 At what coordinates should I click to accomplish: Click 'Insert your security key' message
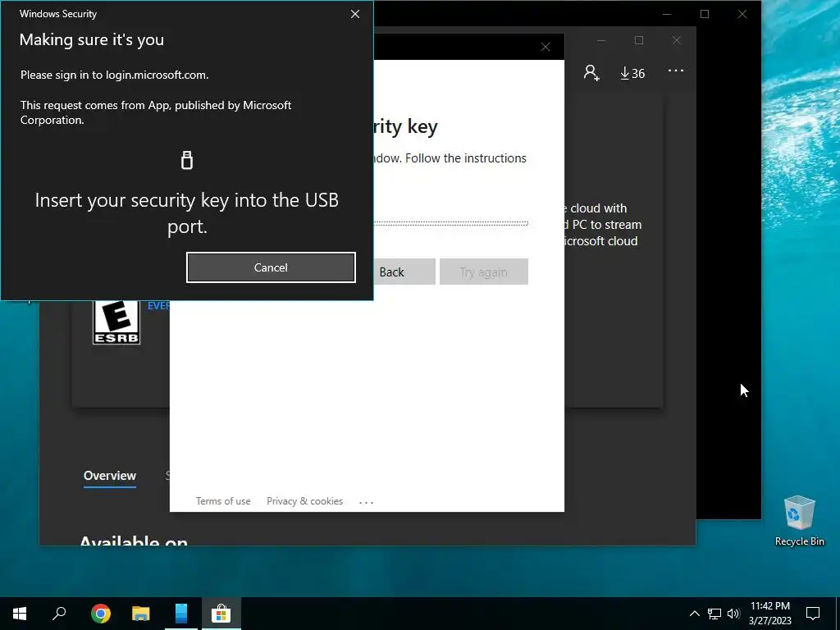187,213
